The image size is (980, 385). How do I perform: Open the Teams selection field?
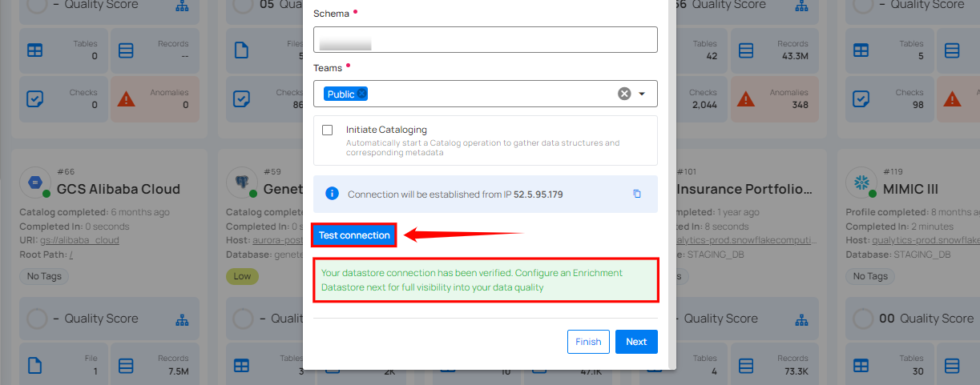click(489, 94)
